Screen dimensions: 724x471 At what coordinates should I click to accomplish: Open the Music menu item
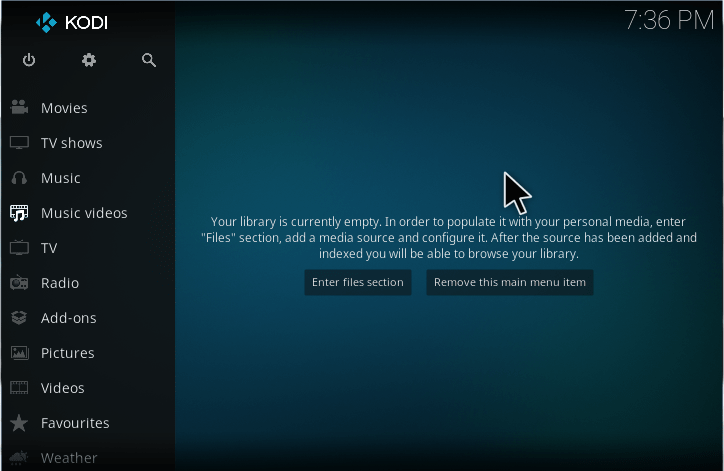coord(60,178)
